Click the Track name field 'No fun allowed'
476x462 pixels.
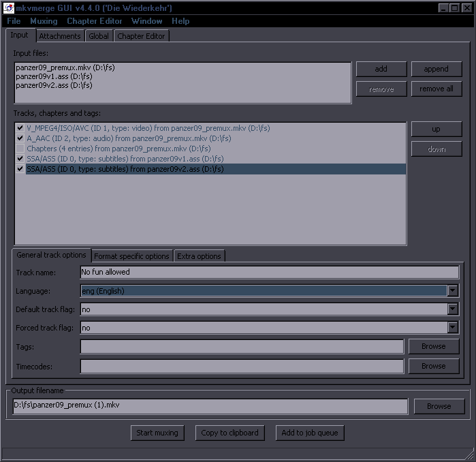(270, 272)
